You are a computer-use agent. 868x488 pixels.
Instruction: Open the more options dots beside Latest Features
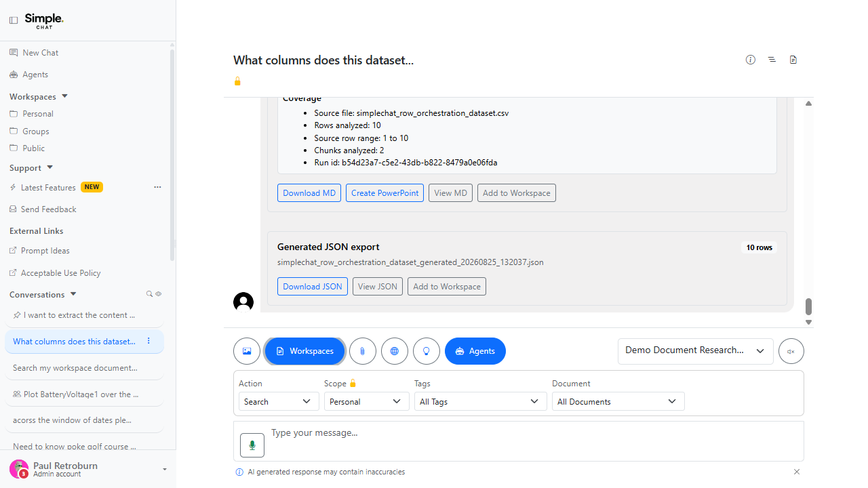point(157,187)
